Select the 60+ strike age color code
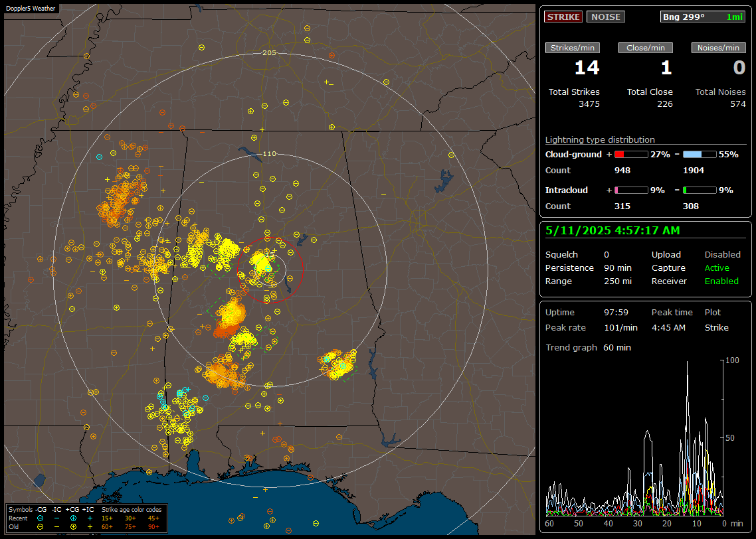 107,527
